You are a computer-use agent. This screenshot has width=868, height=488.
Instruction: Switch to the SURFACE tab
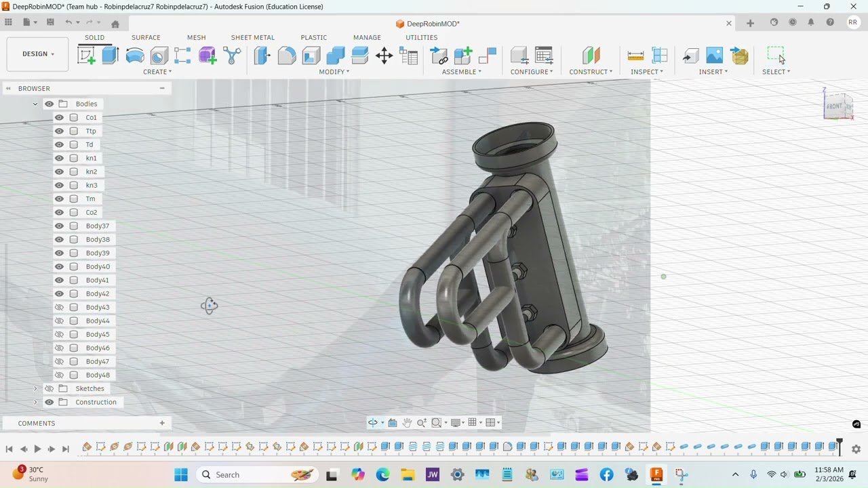tap(146, 37)
